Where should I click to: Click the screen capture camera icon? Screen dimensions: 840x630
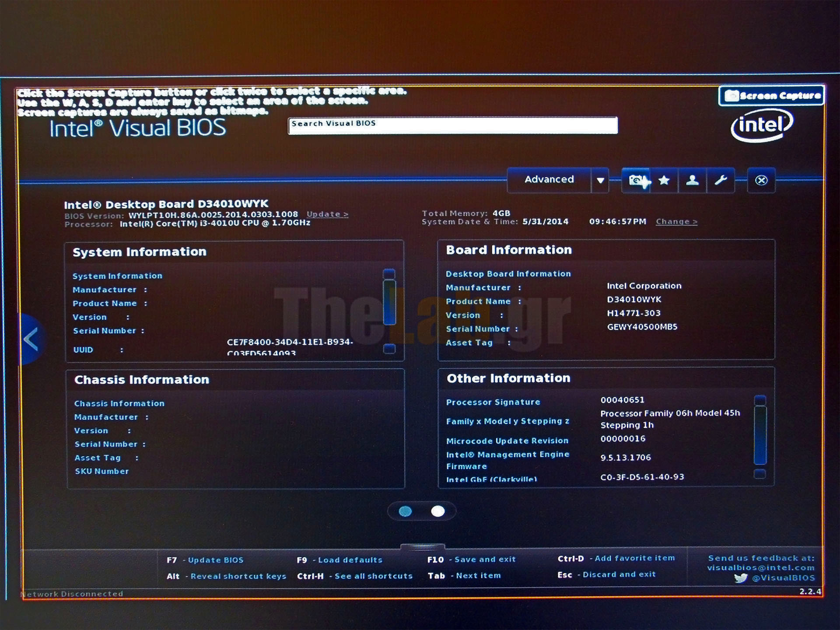637,180
